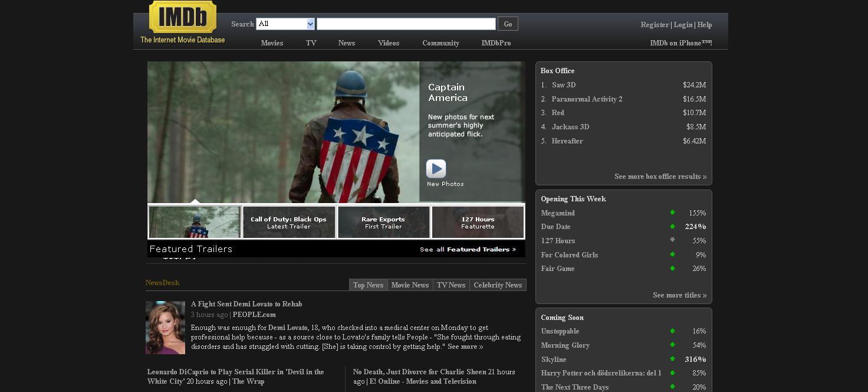This screenshot has width=868, height=392.
Task: Switch to TV News tab
Action: coord(451,285)
